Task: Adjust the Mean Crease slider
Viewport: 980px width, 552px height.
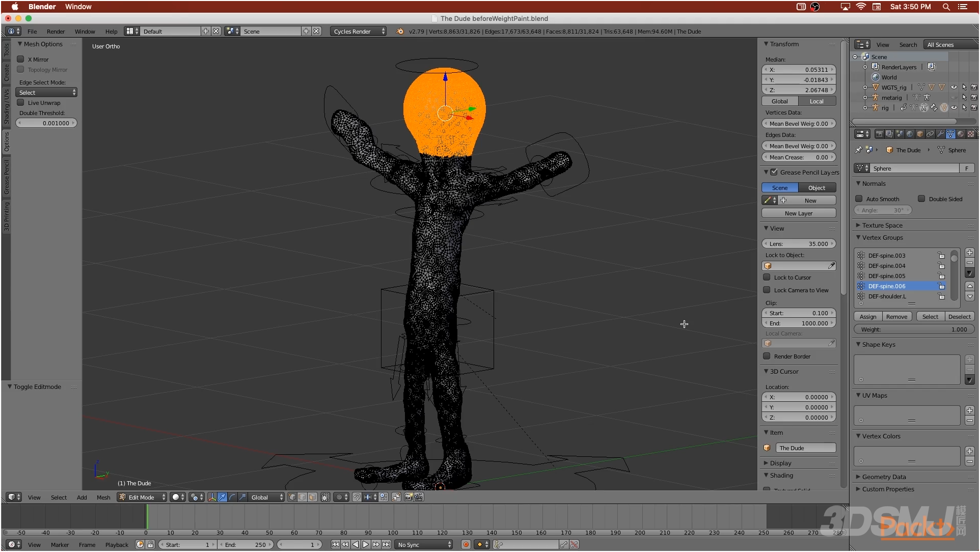Action: click(799, 157)
